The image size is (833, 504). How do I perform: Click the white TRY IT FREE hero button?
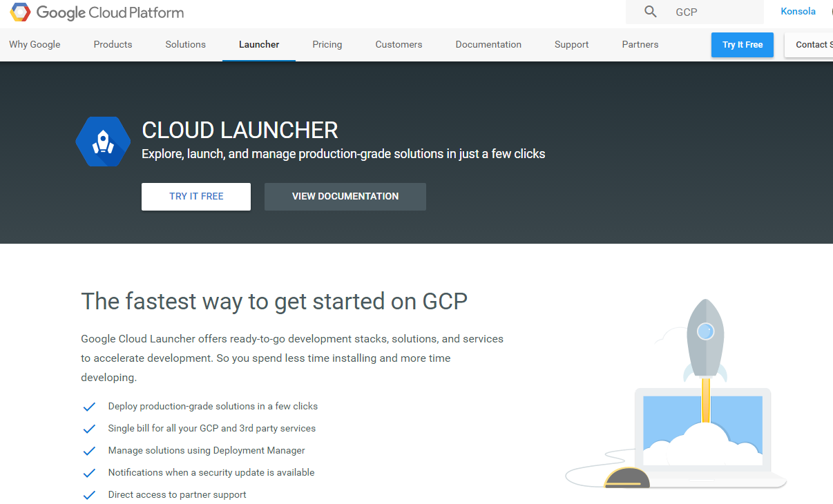[x=196, y=196]
